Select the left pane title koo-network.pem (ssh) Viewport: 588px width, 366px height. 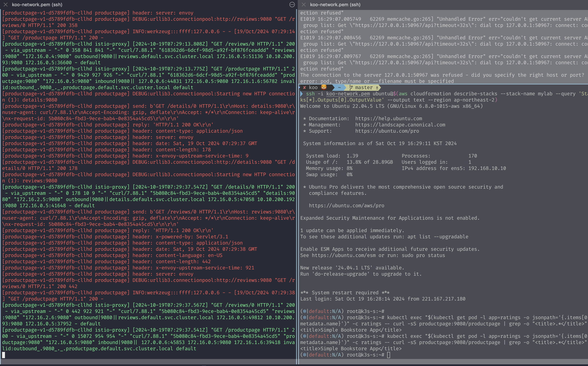[37, 5]
